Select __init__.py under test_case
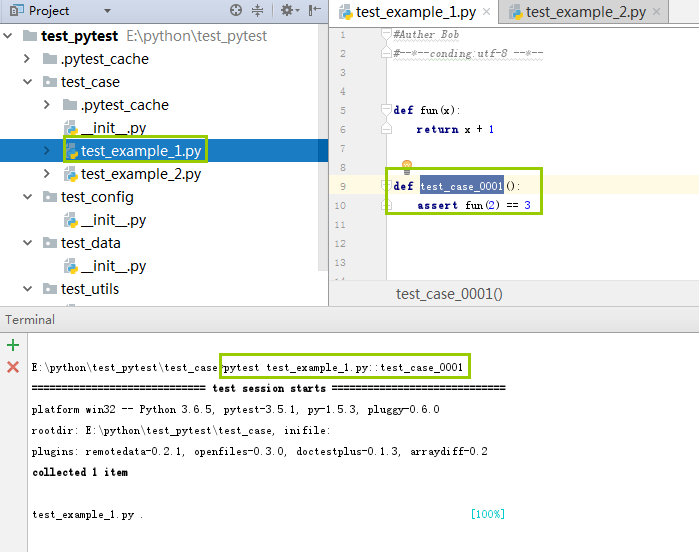 114,128
